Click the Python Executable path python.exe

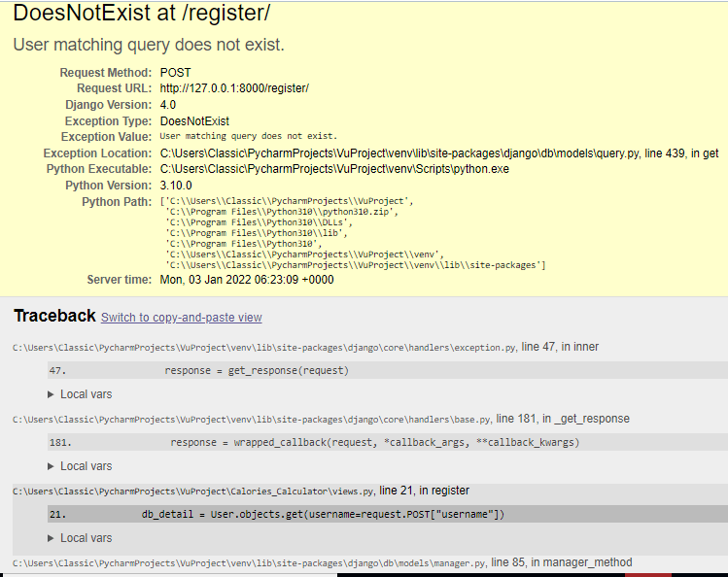click(334, 169)
